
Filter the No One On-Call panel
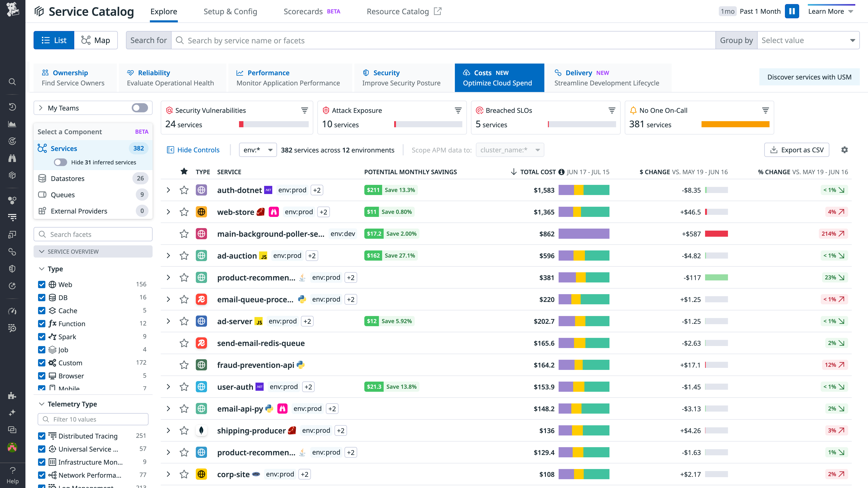[765, 110]
